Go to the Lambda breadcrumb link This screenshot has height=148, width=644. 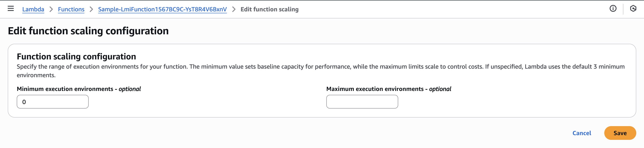pyautogui.click(x=33, y=9)
